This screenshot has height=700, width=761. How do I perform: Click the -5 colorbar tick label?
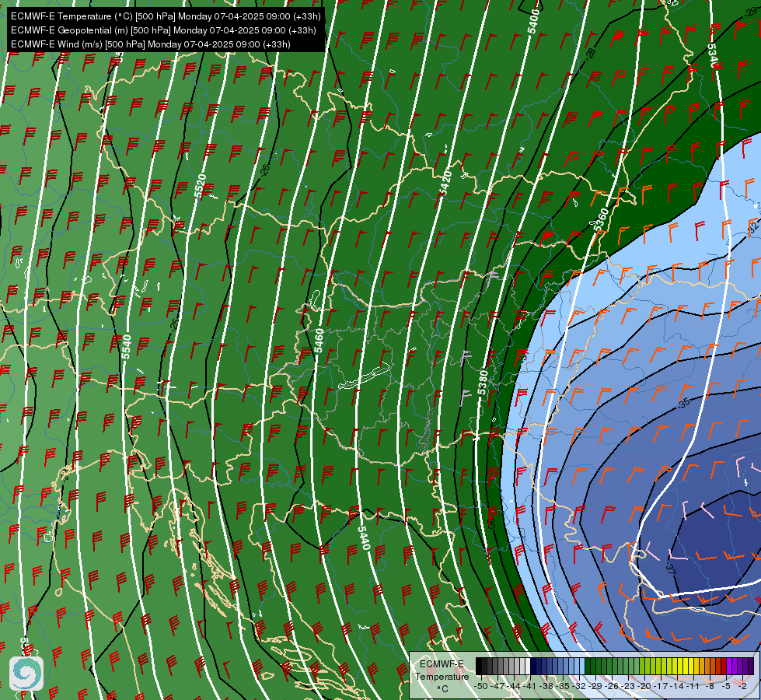click(x=726, y=686)
